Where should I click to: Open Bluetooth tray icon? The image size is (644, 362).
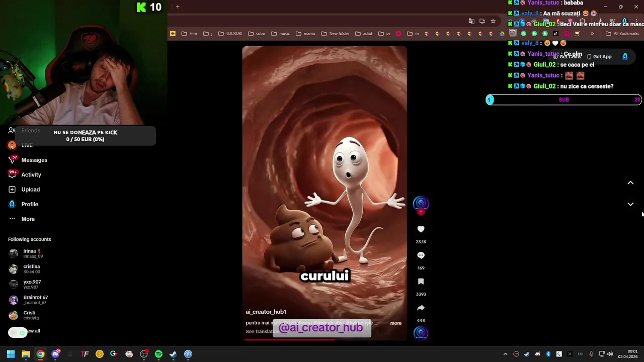[x=548, y=354]
